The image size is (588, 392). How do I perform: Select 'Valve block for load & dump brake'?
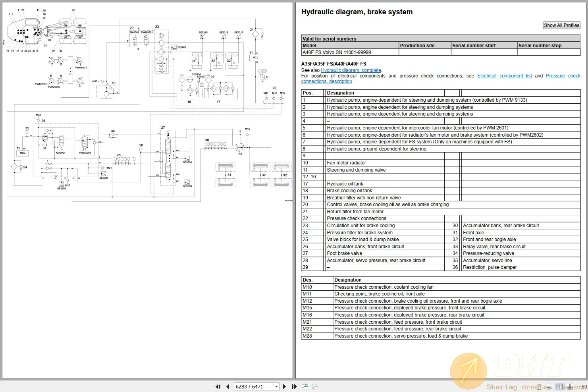coord(362,239)
